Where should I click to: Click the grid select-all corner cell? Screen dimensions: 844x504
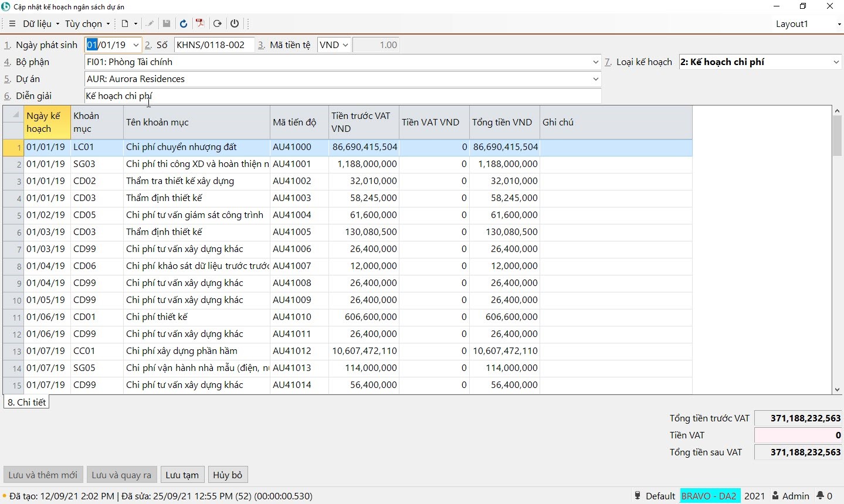click(x=13, y=114)
